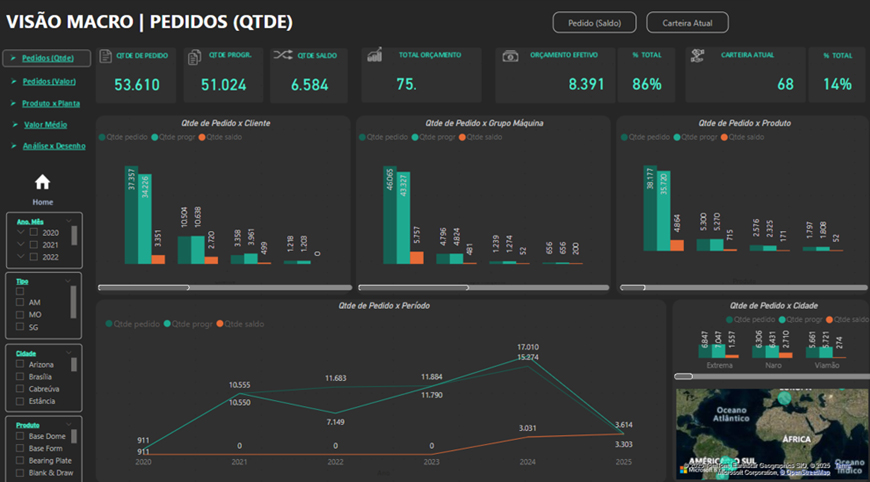Image resolution: width=870 pixels, height=482 pixels.
Task: Click the Carteira Atual icon
Action: tap(696, 56)
